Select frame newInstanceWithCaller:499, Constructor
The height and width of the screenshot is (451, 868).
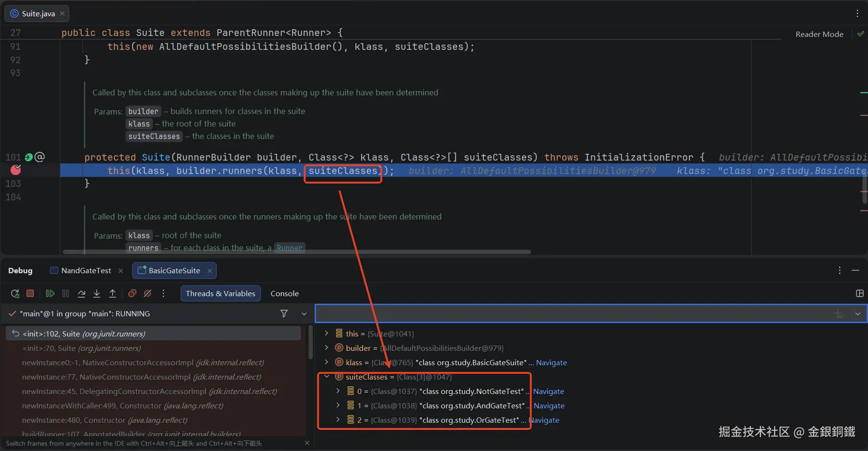(153, 405)
